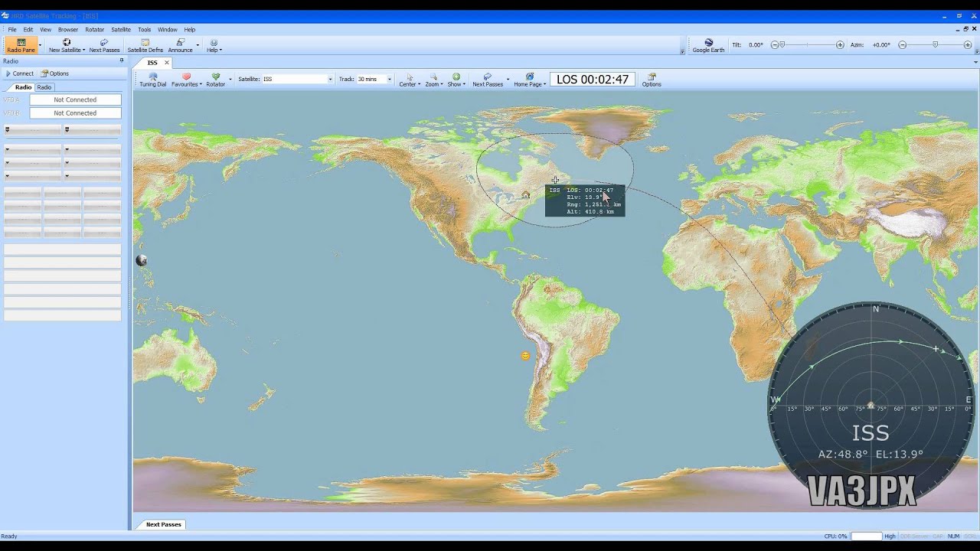980x551 pixels.
Task: Open the Tuning Dial
Action: 152,80
